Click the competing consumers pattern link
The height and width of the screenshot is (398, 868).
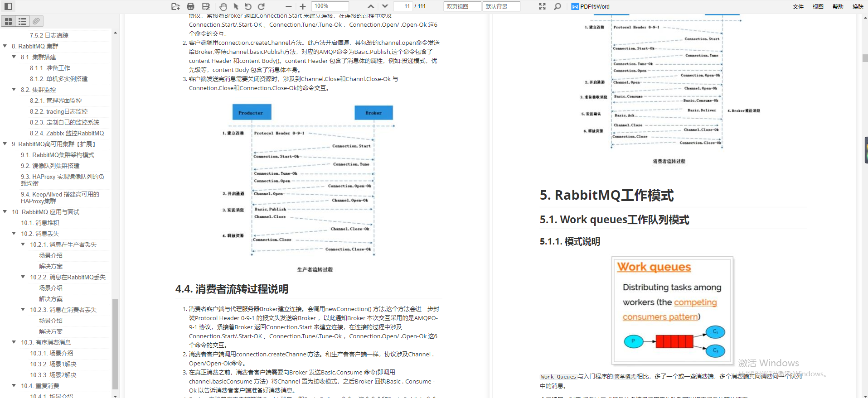click(669, 310)
